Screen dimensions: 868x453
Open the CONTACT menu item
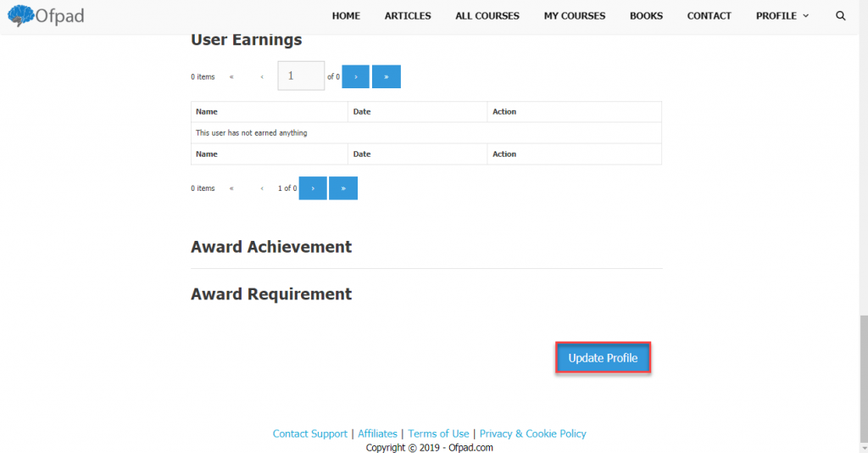[x=709, y=16]
